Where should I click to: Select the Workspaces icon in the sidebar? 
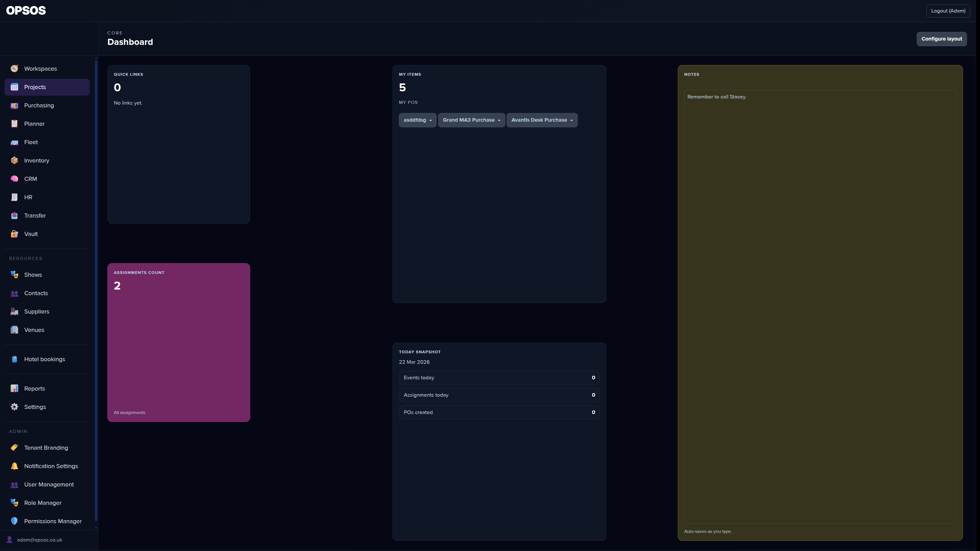click(x=14, y=68)
